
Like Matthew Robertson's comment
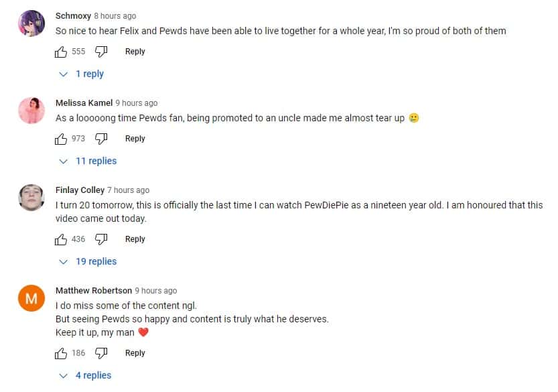pyautogui.click(x=61, y=352)
